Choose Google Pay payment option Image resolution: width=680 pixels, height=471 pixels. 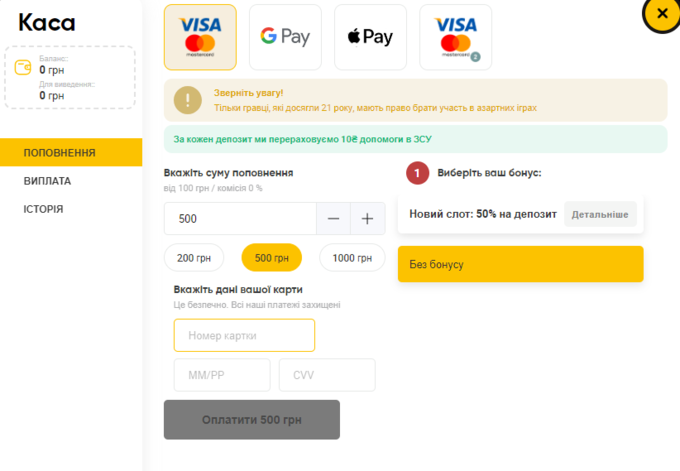coord(285,37)
